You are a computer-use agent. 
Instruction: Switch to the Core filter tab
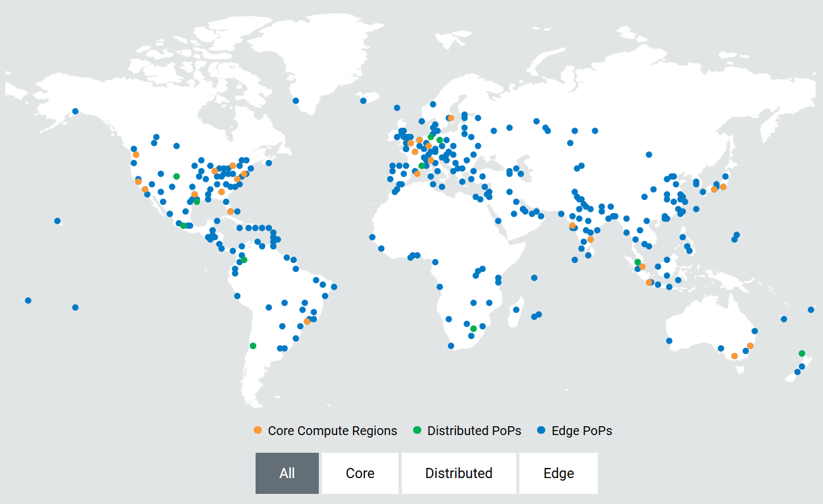click(x=360, y=473)
